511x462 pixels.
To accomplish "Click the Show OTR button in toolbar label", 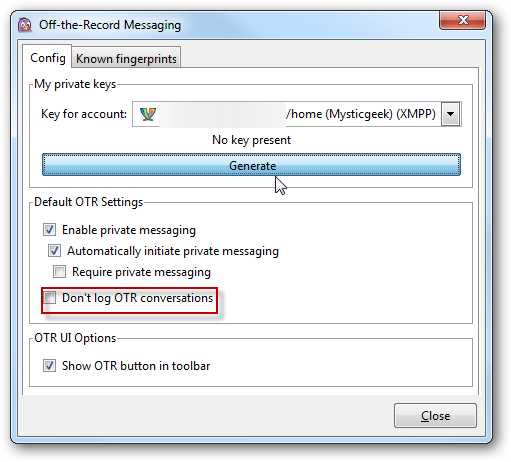I will click(136, 366).
